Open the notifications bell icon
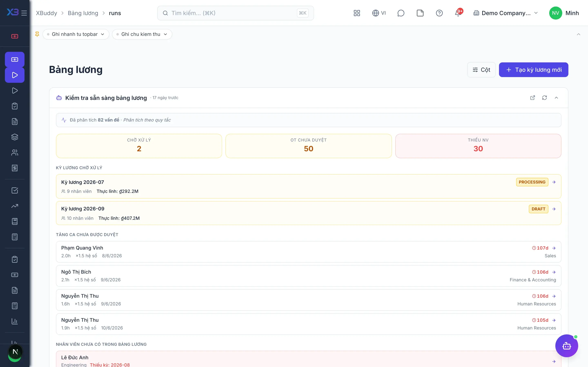The image size is (588, 367). click(458, 13)
